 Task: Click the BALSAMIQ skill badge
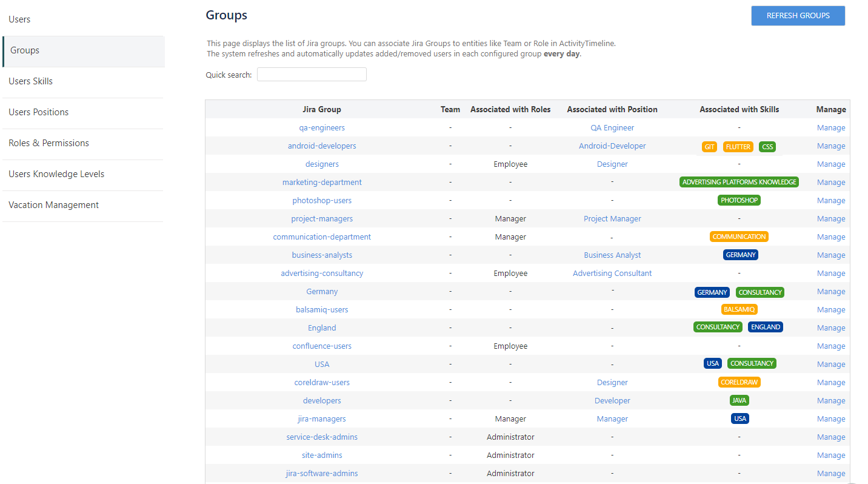(739, 309)
